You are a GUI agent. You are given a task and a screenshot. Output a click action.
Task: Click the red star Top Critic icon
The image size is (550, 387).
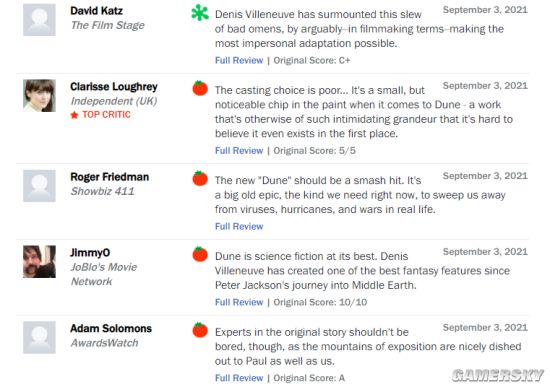[x=74, y=115]
